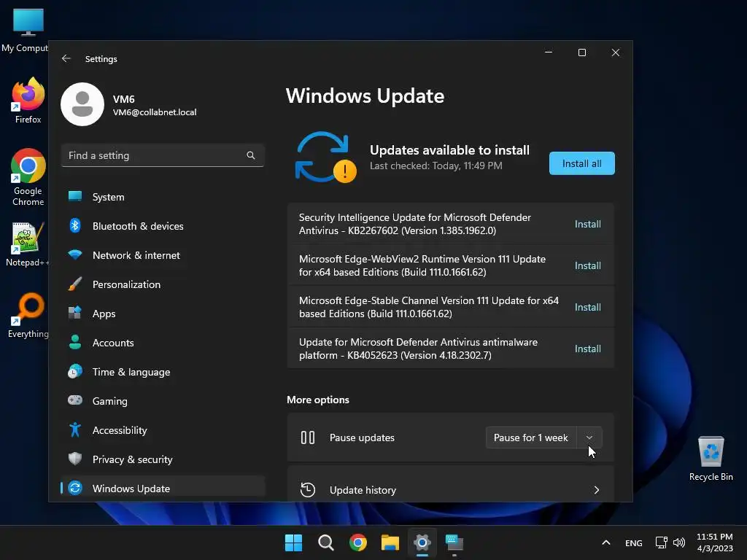Select Gaming in the settings sidebar
Screen dimensions: 747x560
pyautogui.click(x=163, y=400)
